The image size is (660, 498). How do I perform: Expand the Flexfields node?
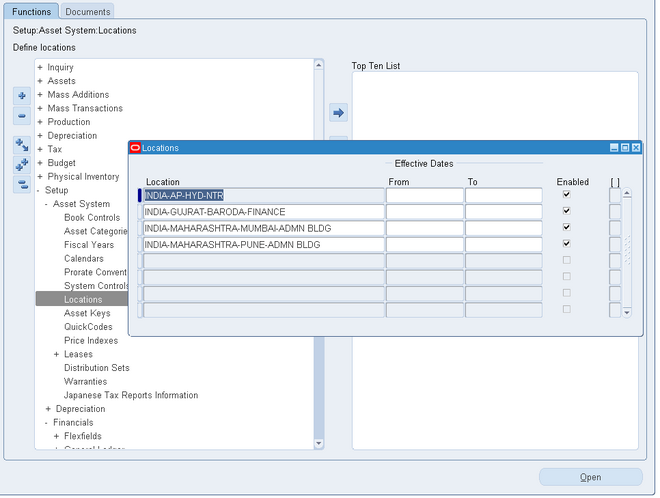point(56,436)
